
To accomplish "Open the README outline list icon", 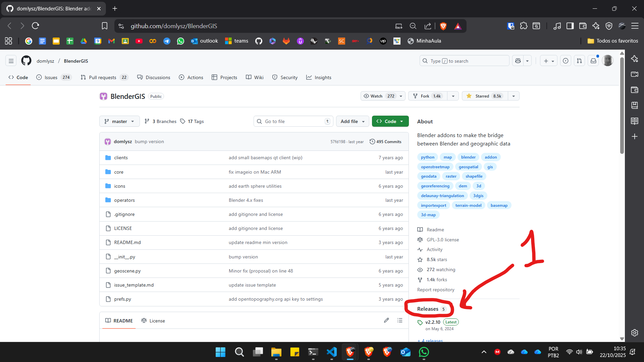I will coord(400,320).
